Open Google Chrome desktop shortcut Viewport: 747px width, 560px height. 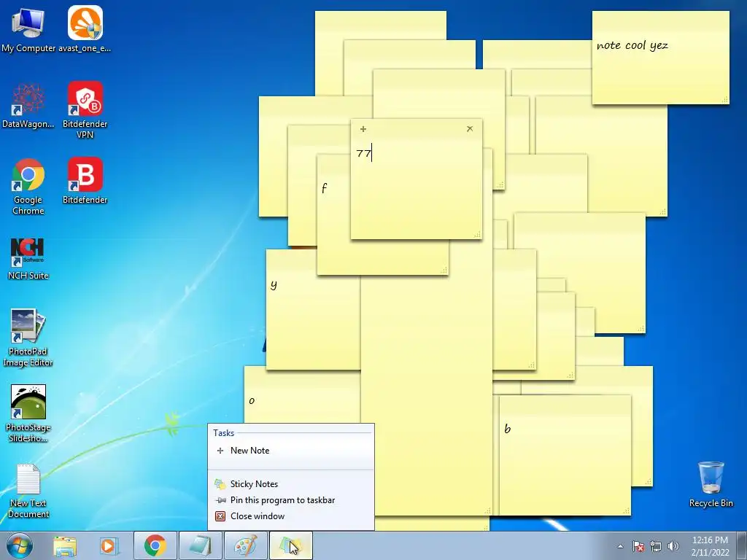point(28,187)
